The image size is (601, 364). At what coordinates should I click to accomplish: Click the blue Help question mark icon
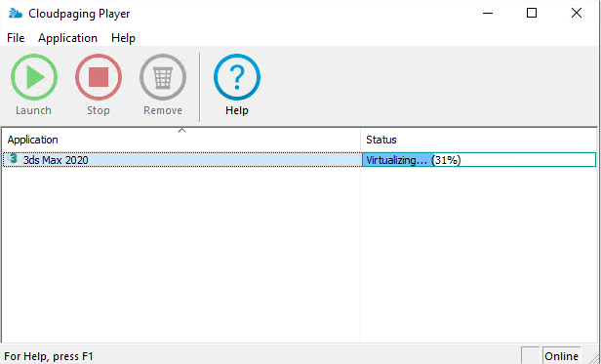coord(237,77)
